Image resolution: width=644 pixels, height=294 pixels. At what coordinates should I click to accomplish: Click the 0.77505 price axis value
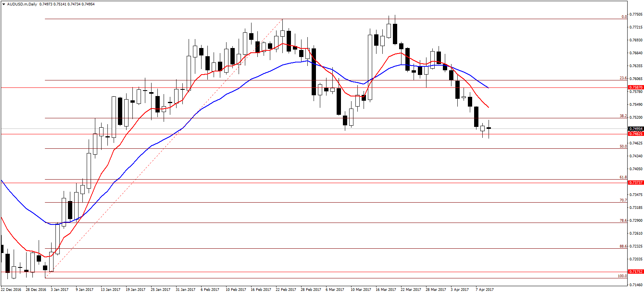pyautogui.click(x=636, y=14)
